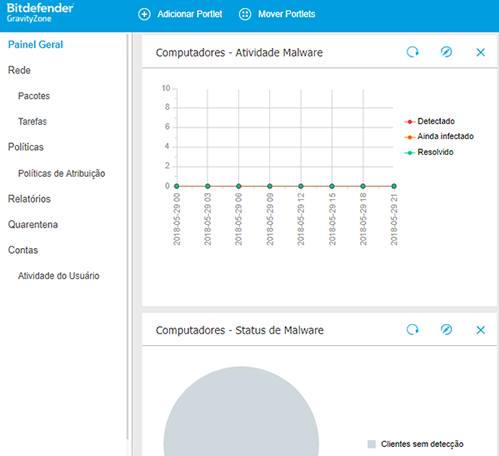Image resolution: width=499 pixels, height=456 pixels.
Task: Refresh the Atividade Malware portlet
Action: click(413, 52)
